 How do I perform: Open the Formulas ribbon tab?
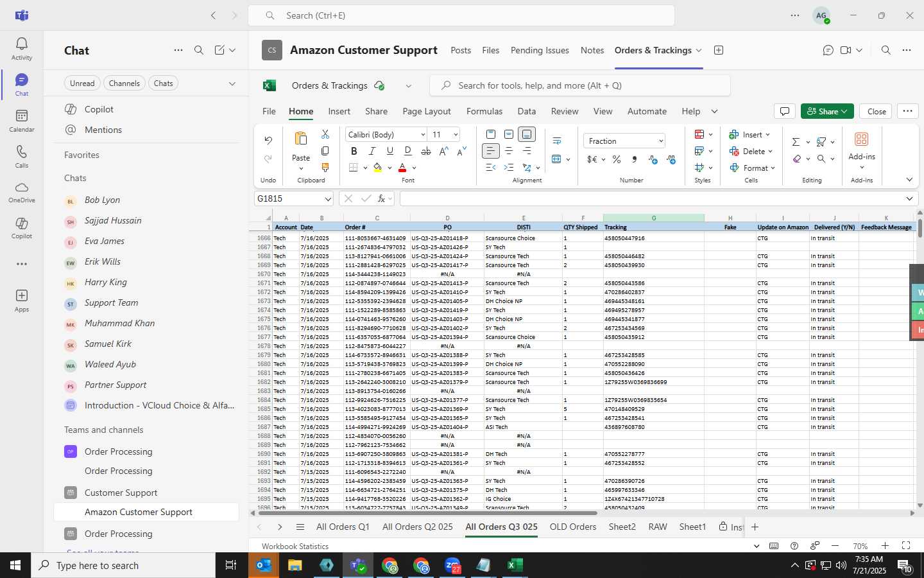484,111
